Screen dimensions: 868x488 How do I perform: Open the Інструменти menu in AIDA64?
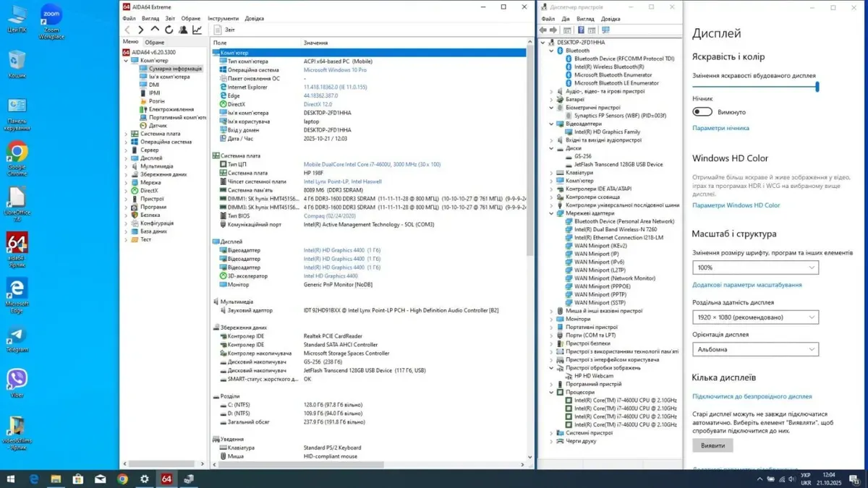(223, 19)
